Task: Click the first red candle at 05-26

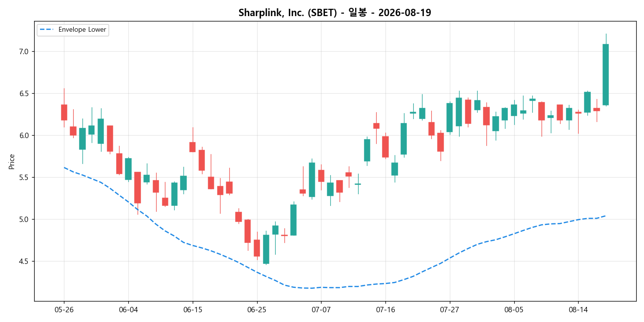Action: (x=64, y=112)
